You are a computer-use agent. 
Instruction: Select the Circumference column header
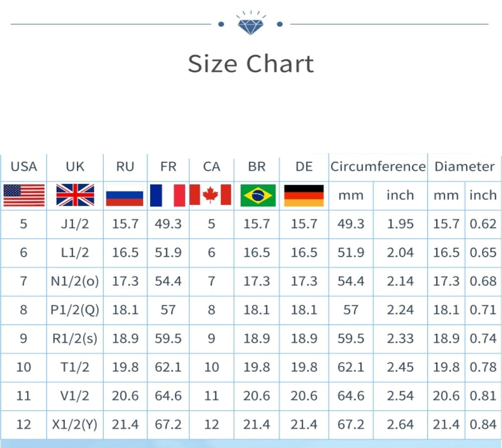(378, 167)
